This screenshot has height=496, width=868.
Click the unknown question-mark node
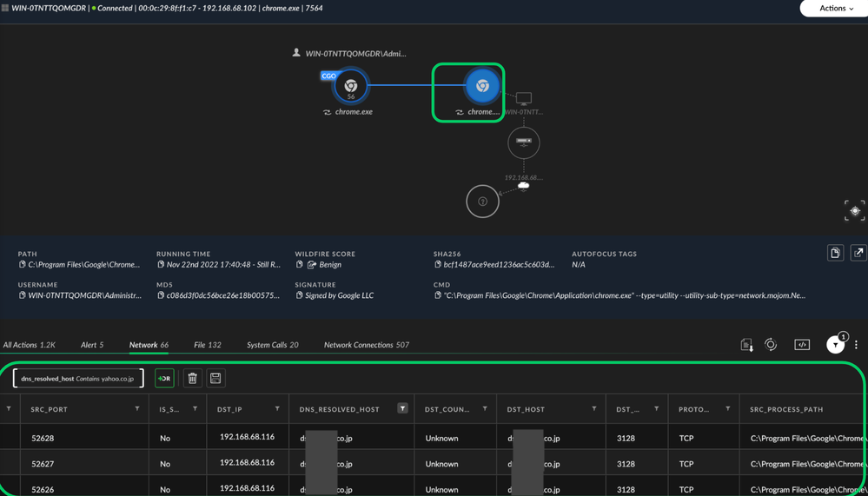[482, 202]
